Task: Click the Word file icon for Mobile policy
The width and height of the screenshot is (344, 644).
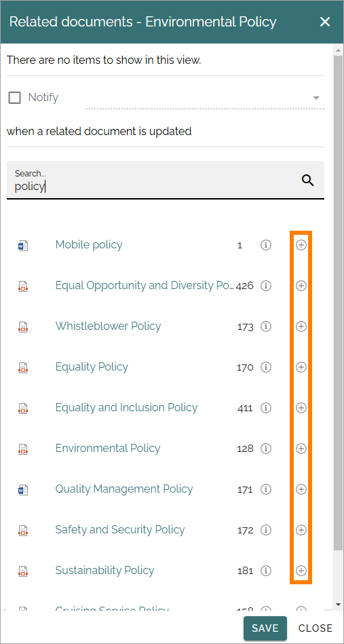Action: tap(23, 246)
